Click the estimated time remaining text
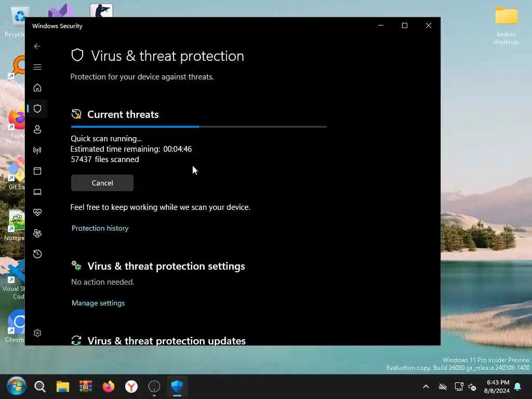The width and height of the screenshot is (532, 399). [x=131, y=149]
